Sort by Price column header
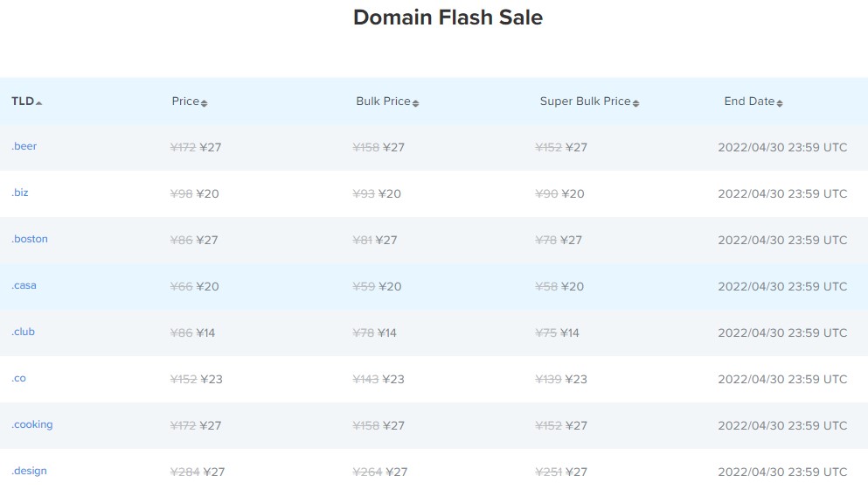This screenshot has height=490, width=868. coord(185,101)
